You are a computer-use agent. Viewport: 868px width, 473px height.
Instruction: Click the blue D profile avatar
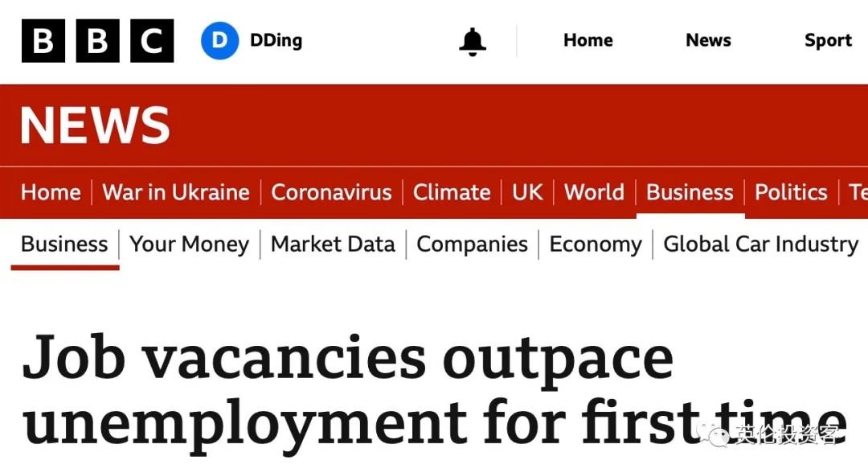pos(219,40)
